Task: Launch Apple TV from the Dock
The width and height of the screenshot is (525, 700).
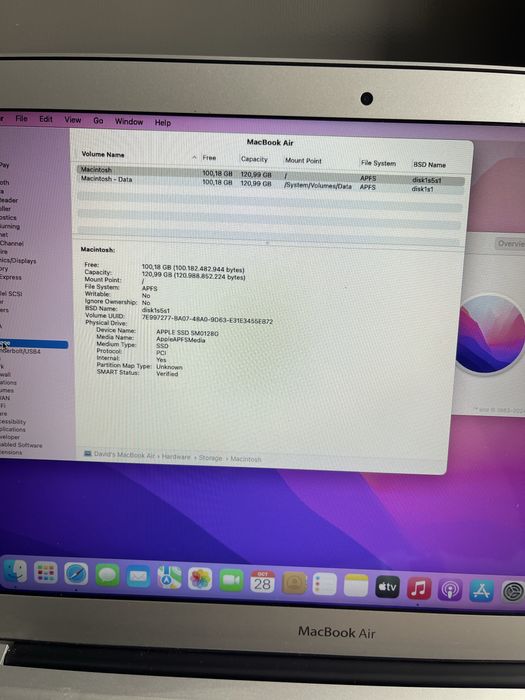Action: coord(387,587)
